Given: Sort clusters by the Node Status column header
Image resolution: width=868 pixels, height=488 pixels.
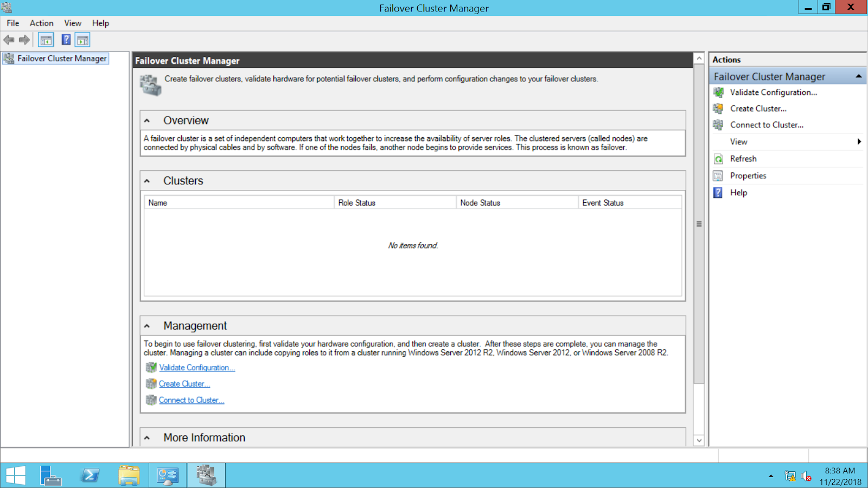Looking at the screenshot, I should 518,203.
